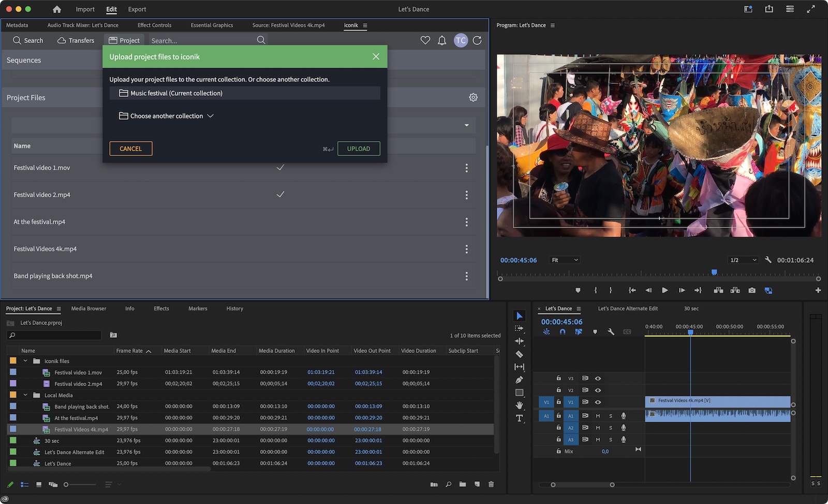Open Project Files settings gear

click(473, 97)
